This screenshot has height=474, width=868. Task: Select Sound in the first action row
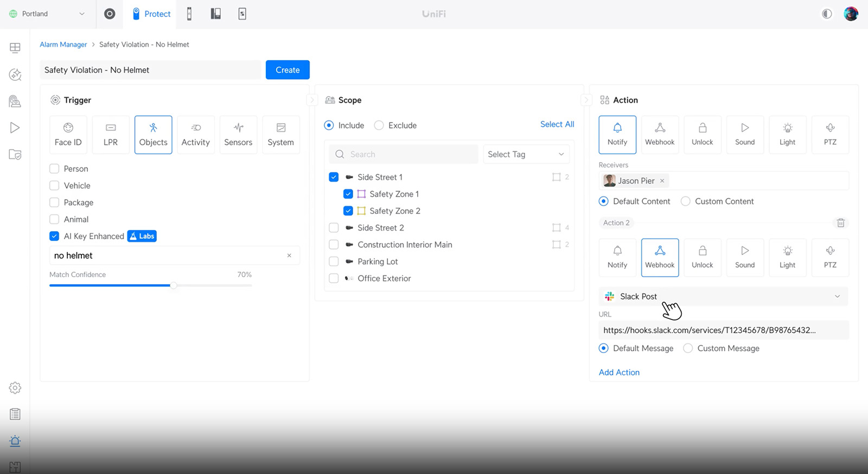tap(745, 134)
